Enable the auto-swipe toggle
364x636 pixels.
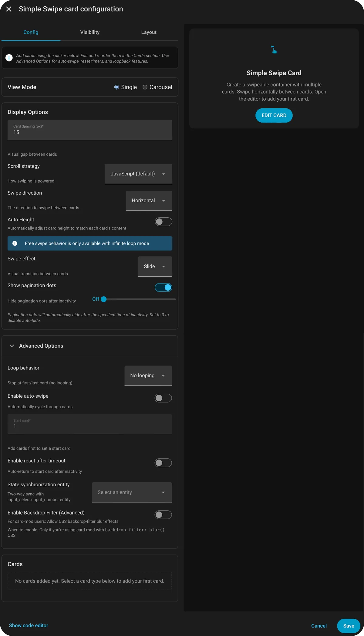pyautogui.click(x=163, y=398)
